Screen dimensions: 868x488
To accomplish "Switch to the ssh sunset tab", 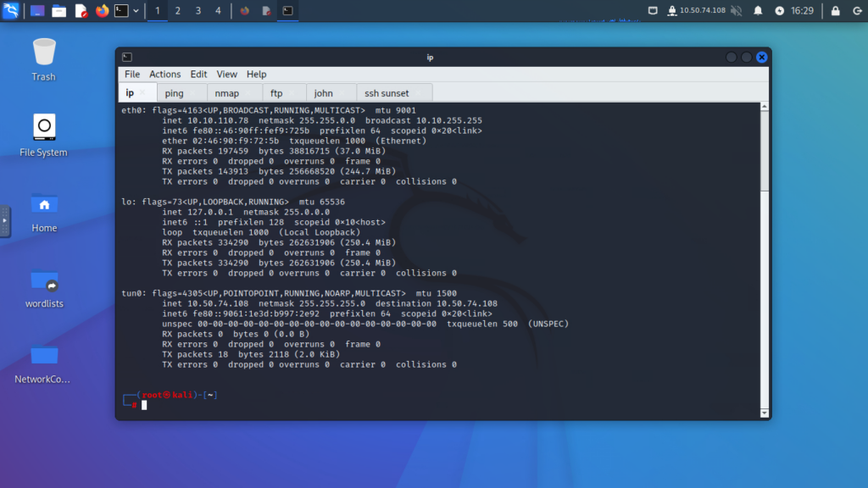I will [x=387, y=93].
